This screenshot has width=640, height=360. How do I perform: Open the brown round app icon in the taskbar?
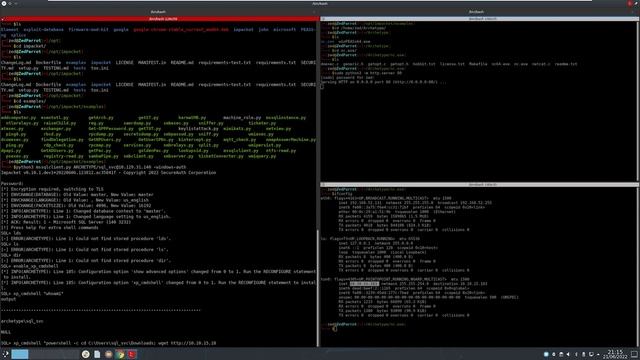[x=109, y=354]
